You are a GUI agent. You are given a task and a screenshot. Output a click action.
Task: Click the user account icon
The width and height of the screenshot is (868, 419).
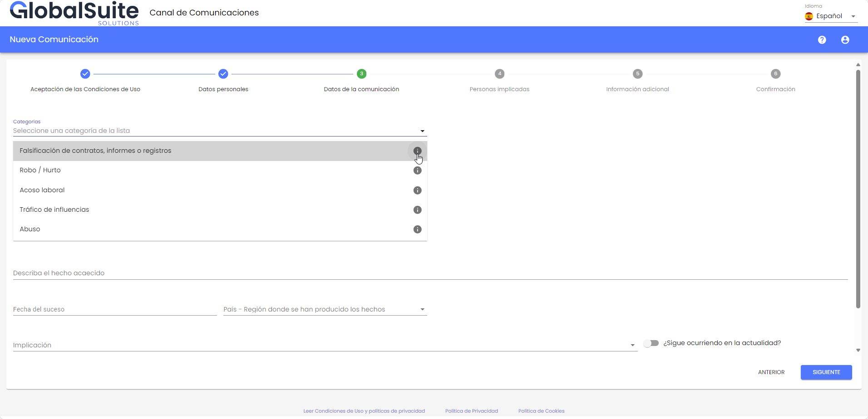(845, 40)
